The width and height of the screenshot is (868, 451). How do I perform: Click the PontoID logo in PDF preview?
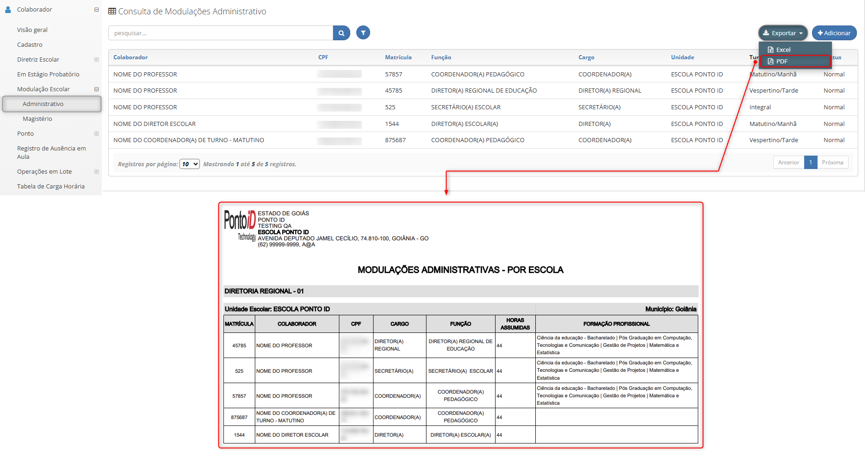pyautogui.click(x=240, y=225)
